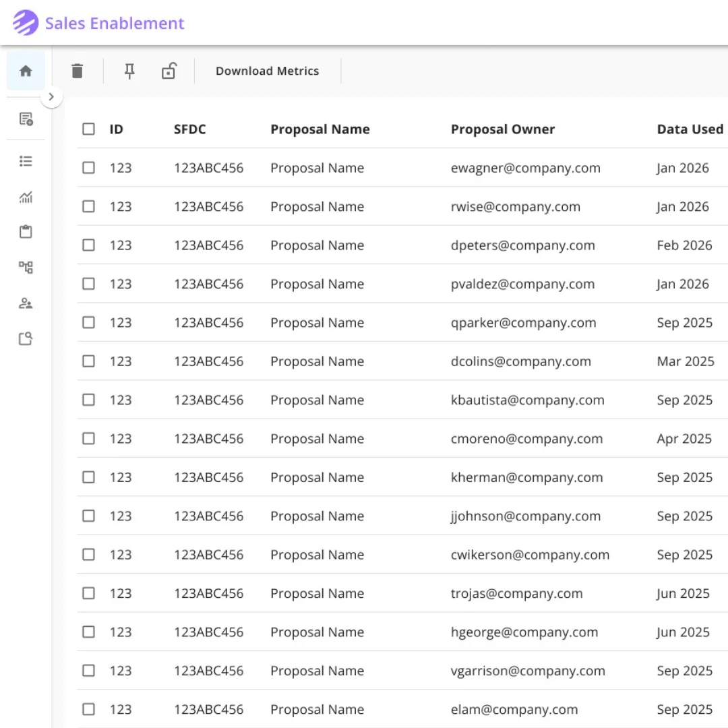Select the checkbox for ewagner@company.com's row
Viewport: 728px width, 728px height.
point(88,167)
